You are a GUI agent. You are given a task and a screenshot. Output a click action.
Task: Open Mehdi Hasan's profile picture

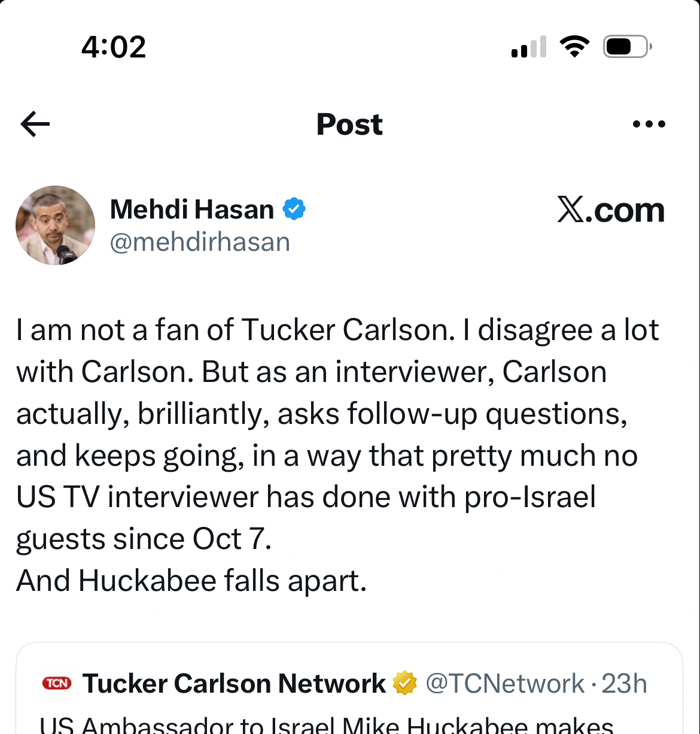click(x=55, y=225)
